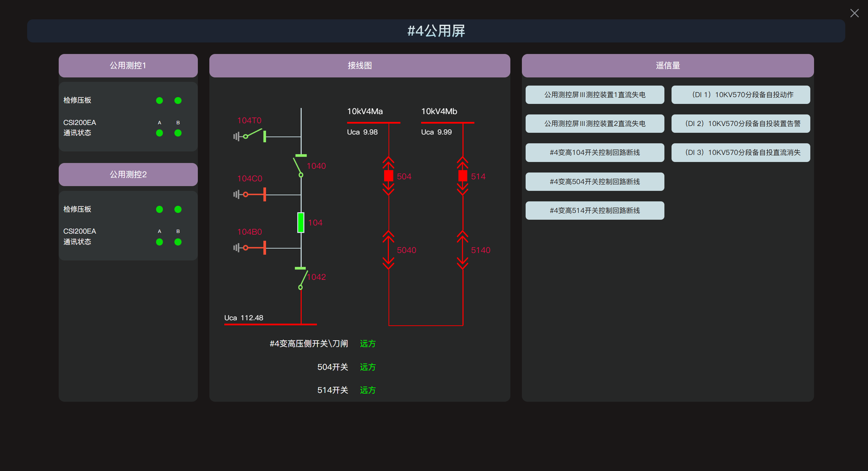Click #4变高104开关控制回路断线 signal button
The image size is (868, 471).
coord(595,152)
